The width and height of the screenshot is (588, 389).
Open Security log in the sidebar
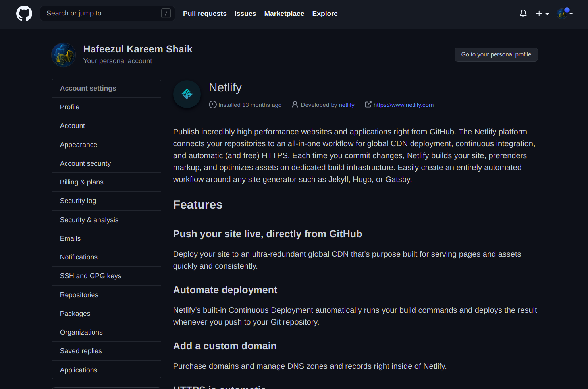(x=106, y=201)
